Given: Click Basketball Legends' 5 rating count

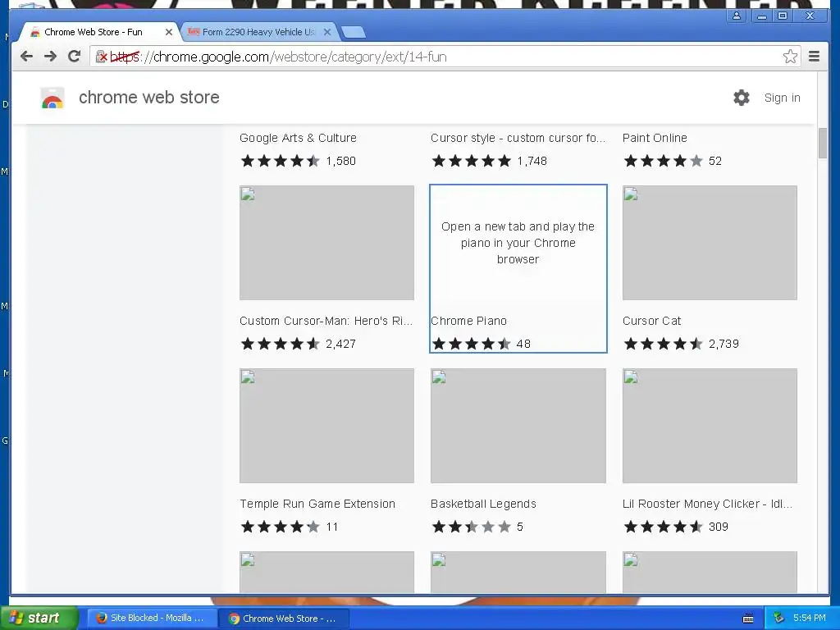Looking at the screenshot, I should pos(519,527).
